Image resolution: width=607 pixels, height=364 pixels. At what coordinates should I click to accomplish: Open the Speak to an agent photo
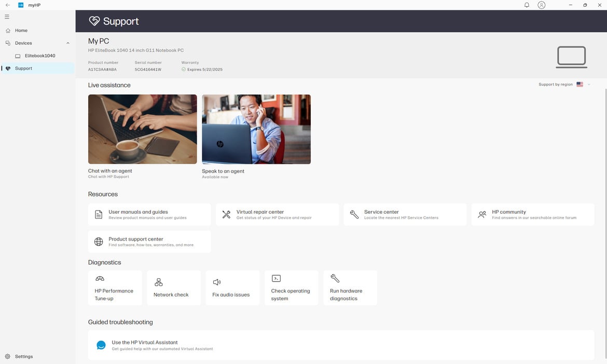pos(256,129)
